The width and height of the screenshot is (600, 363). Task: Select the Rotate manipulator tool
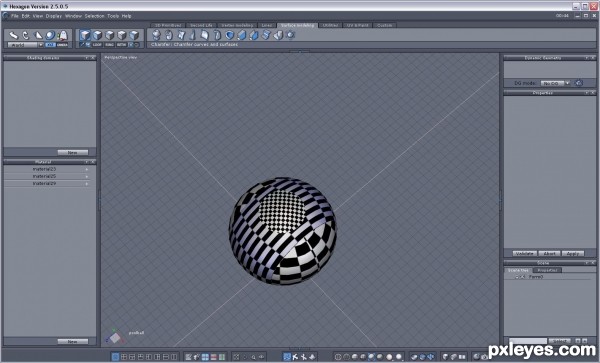(26, 35)
